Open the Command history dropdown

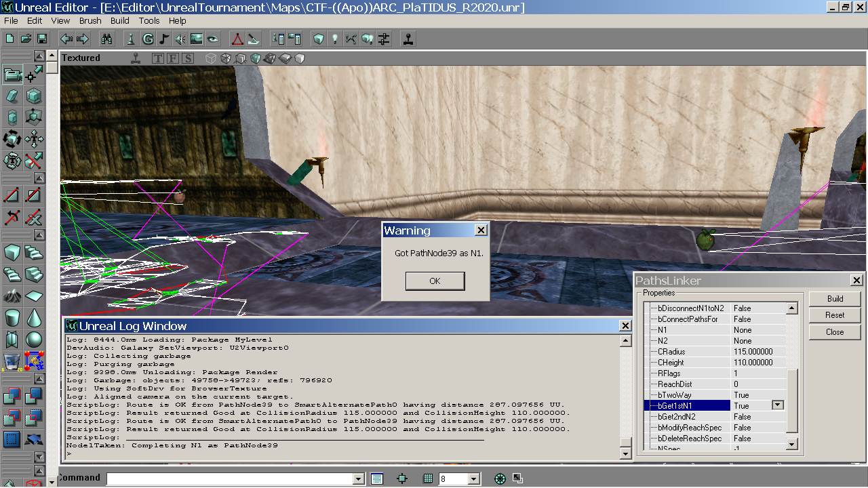[x=359, y=479]
